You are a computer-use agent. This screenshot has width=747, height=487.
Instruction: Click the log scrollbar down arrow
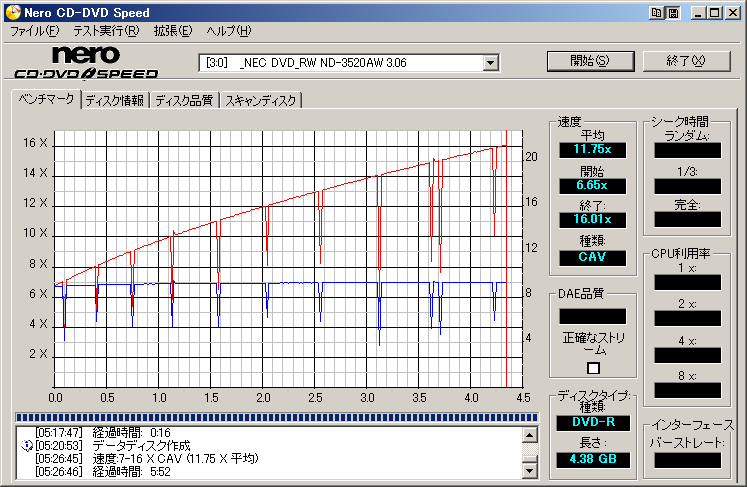[530, 471]
